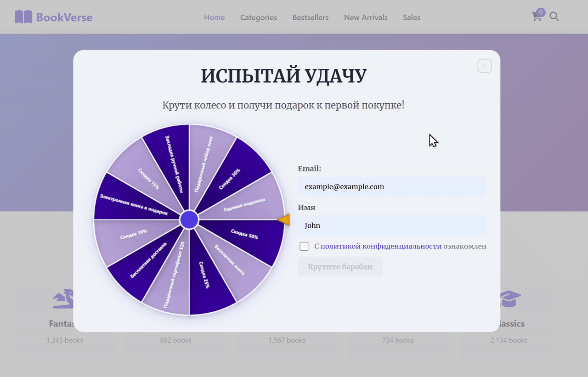Click the search magnifier icon

click(554, 17)
